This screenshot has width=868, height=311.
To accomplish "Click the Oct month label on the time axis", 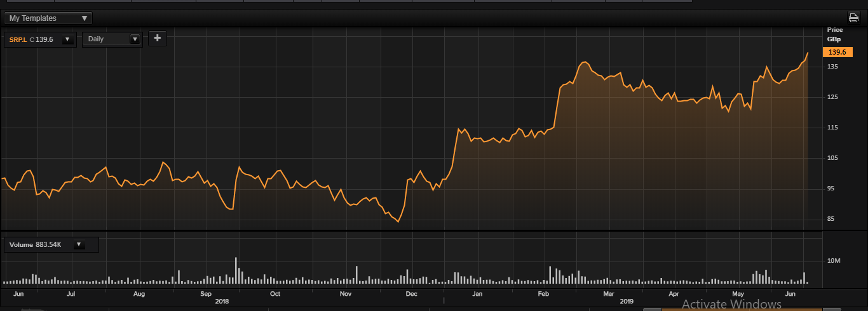I will [x=275, y=294].
